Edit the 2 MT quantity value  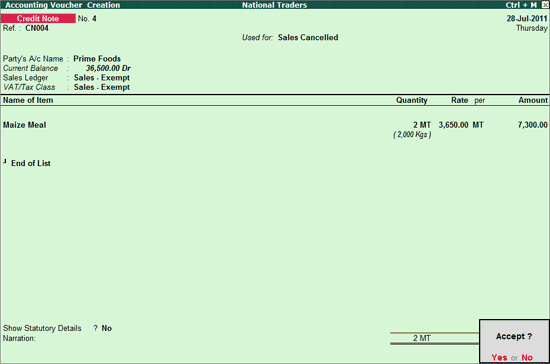[x=422, y=125]
